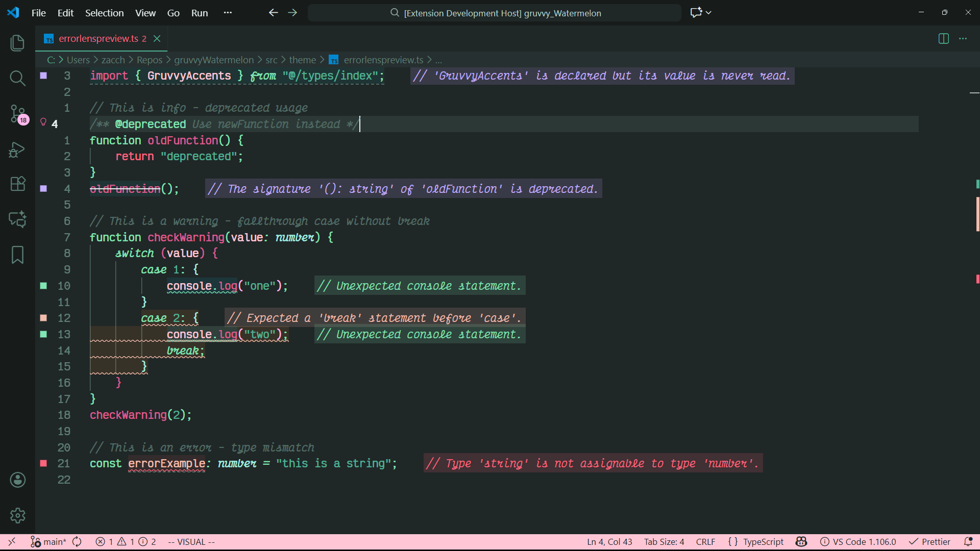Open the Extensions view icon
This screenshot has height=551, width=980.
pyautogui.click(x=17, y=184)
